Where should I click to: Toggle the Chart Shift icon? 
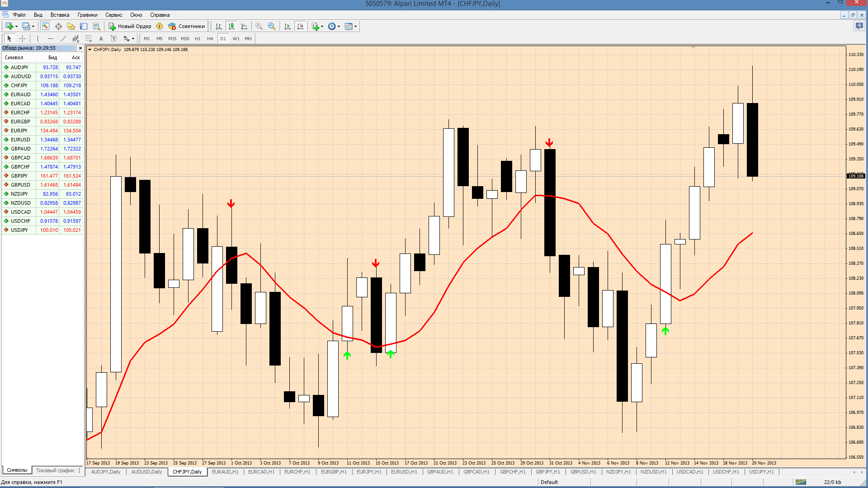click(x=300, y=26)
